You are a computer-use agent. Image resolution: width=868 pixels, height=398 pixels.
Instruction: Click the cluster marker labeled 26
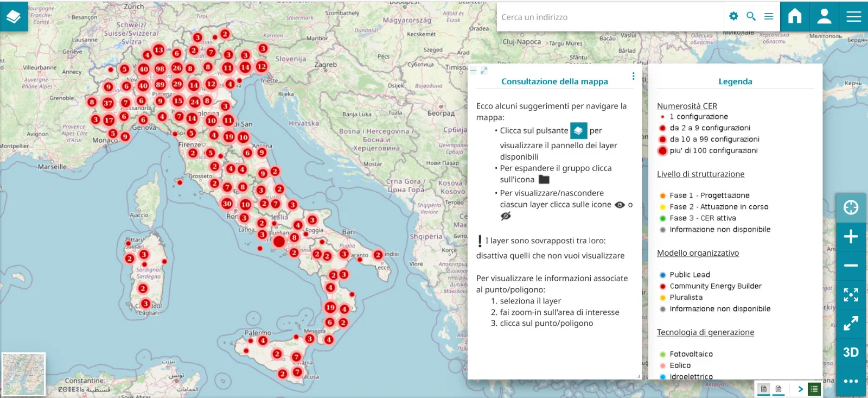[177, 68]
